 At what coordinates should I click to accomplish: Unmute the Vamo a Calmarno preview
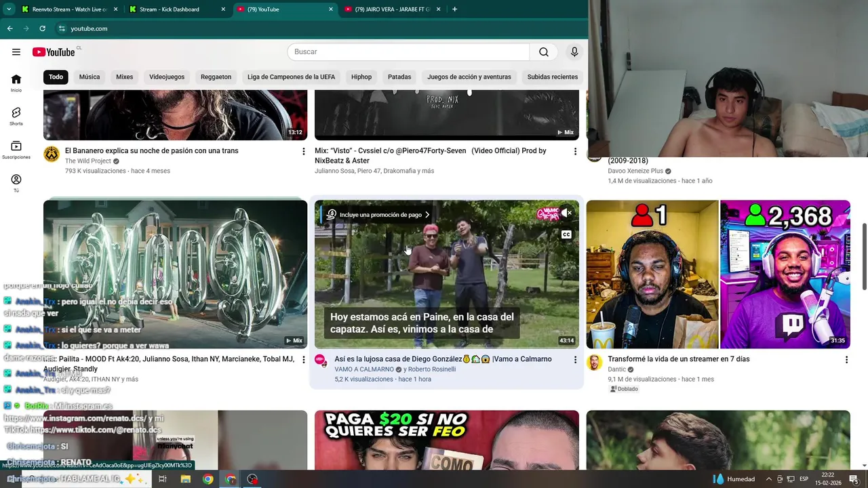click(566, 213)
